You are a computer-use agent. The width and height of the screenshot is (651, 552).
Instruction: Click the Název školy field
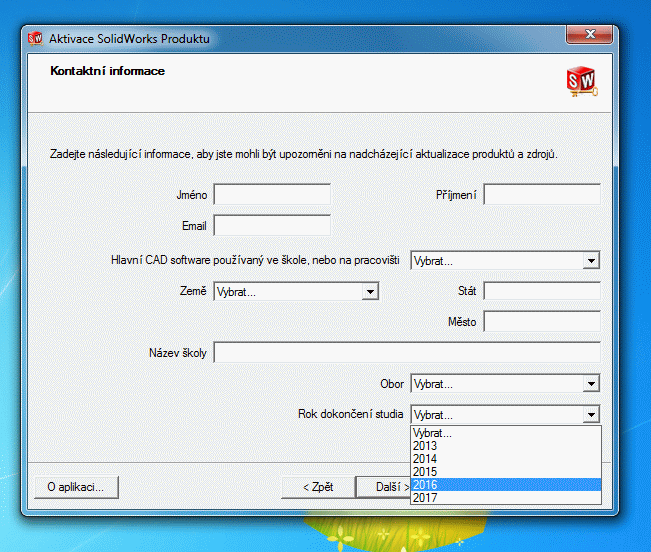pos(407,352)
